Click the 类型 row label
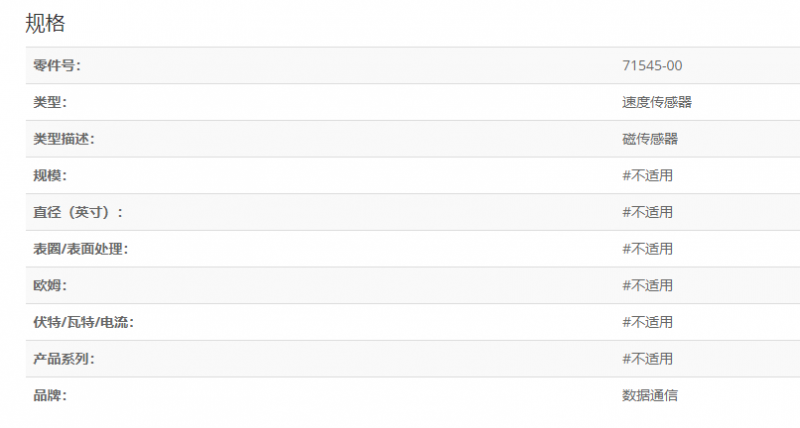Viewport: 800px width, 428px height. 50,102
